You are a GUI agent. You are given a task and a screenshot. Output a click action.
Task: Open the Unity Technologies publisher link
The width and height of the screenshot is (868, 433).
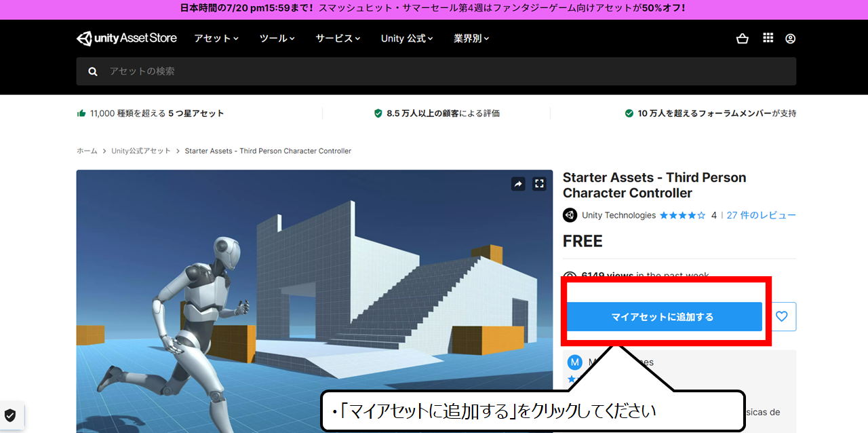pyautogui.click(x=618, y=215)
